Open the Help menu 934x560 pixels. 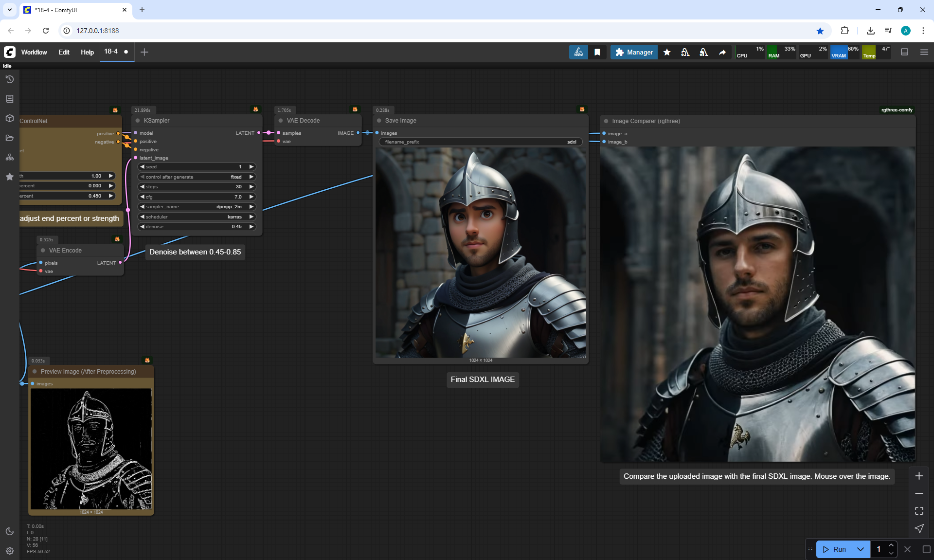87,52
